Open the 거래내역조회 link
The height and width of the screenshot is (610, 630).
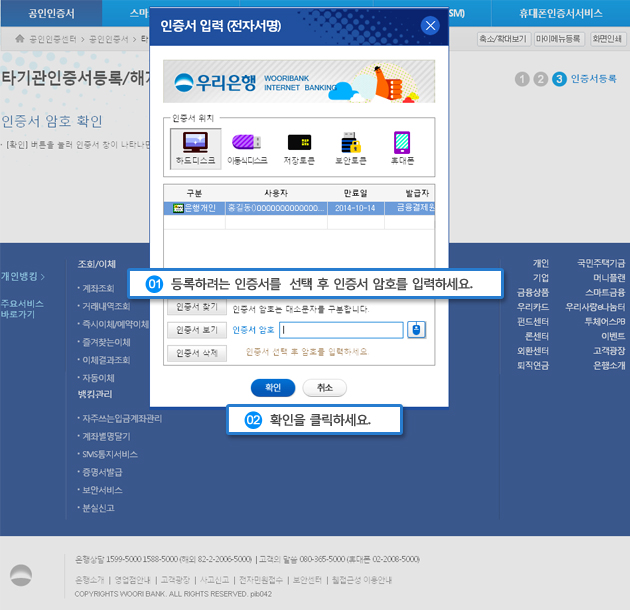106,306
